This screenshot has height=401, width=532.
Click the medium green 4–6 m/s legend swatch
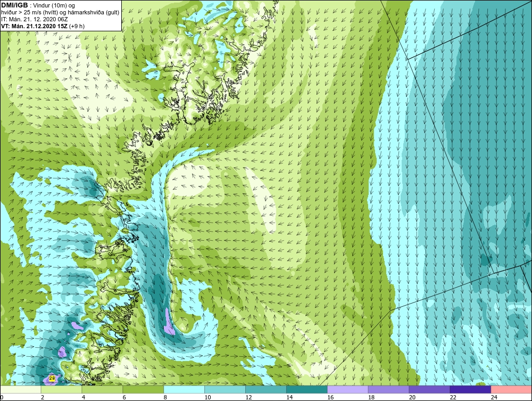pos(102,389)
